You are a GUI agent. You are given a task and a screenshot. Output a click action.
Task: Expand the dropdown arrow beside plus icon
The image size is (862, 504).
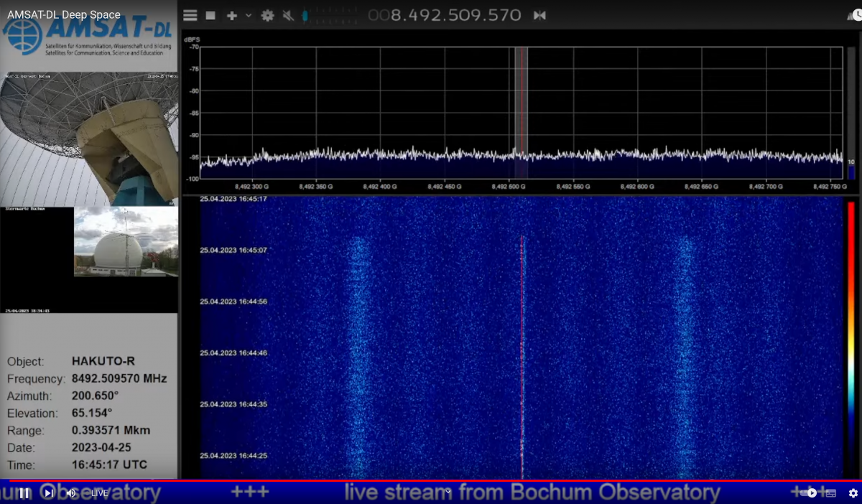tap(249, 15)
